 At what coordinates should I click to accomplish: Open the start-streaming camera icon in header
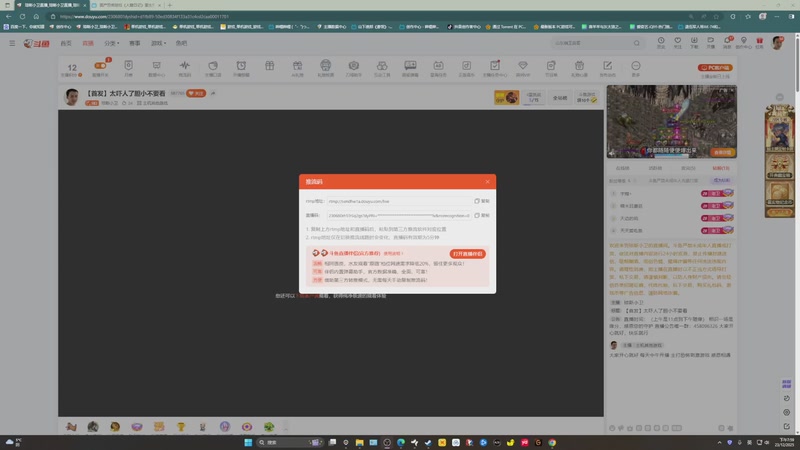pyautogui.click(x=710, y=40)
